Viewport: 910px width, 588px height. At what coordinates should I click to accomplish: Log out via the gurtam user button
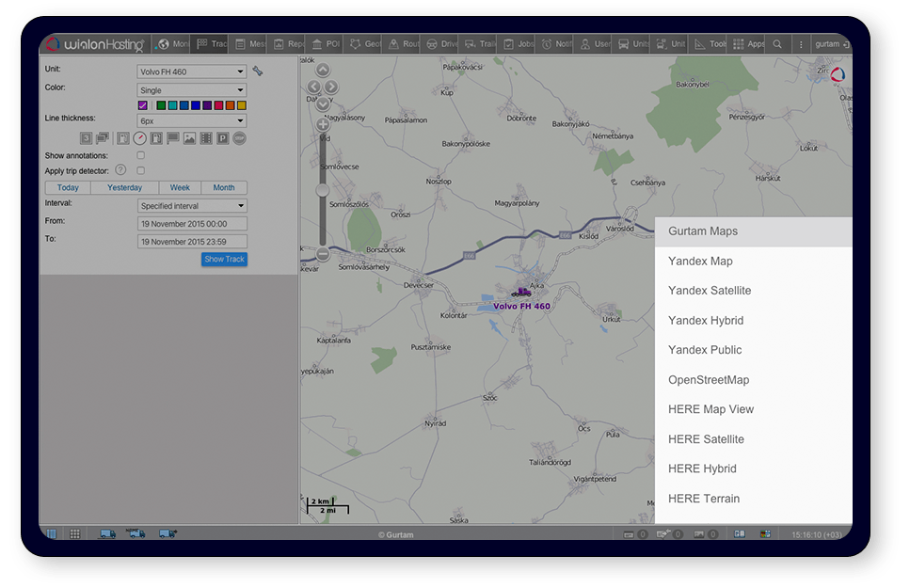point(832,44)
